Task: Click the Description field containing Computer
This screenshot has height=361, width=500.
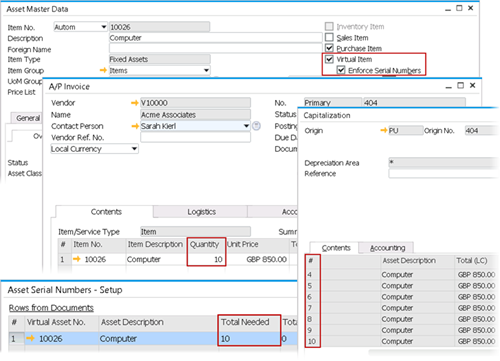Action: (x=215, y=38)
